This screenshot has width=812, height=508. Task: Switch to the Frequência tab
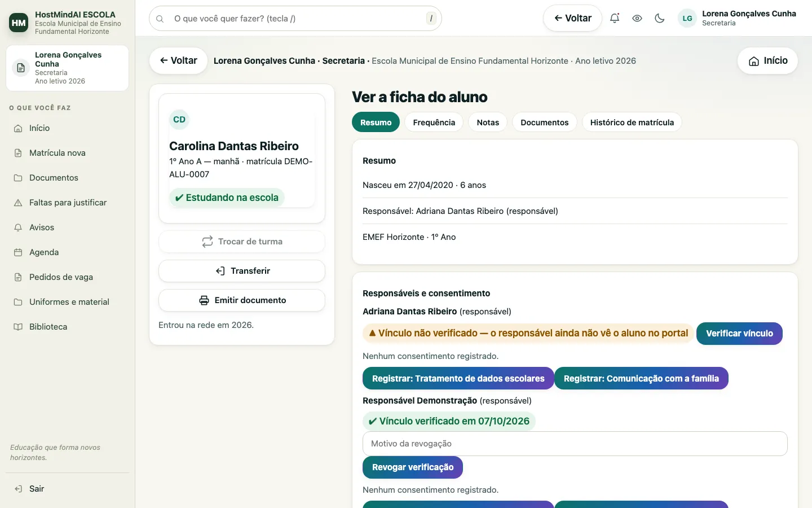coord(434,122)
